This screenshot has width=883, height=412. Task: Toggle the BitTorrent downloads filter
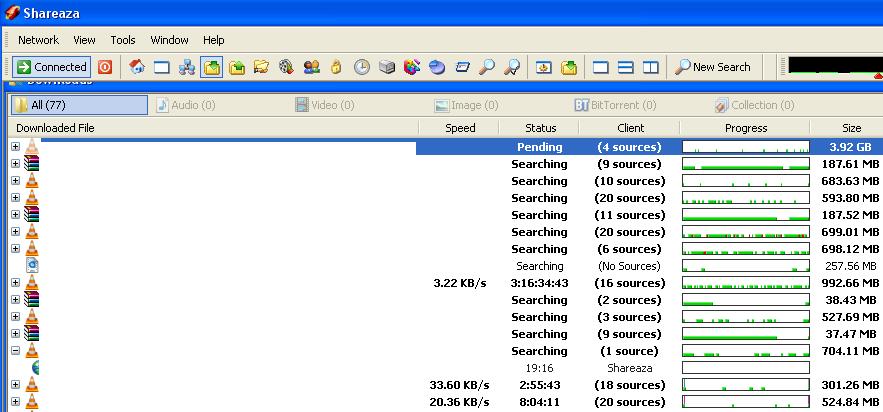click(x=615, y=105)
